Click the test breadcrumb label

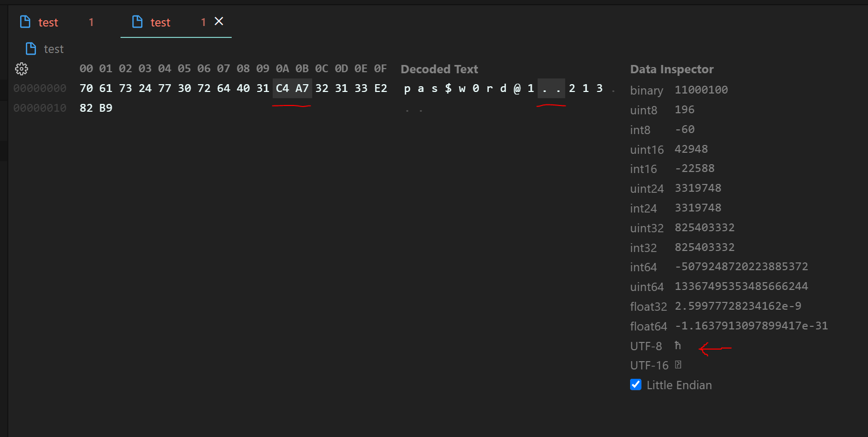(54, 49)
